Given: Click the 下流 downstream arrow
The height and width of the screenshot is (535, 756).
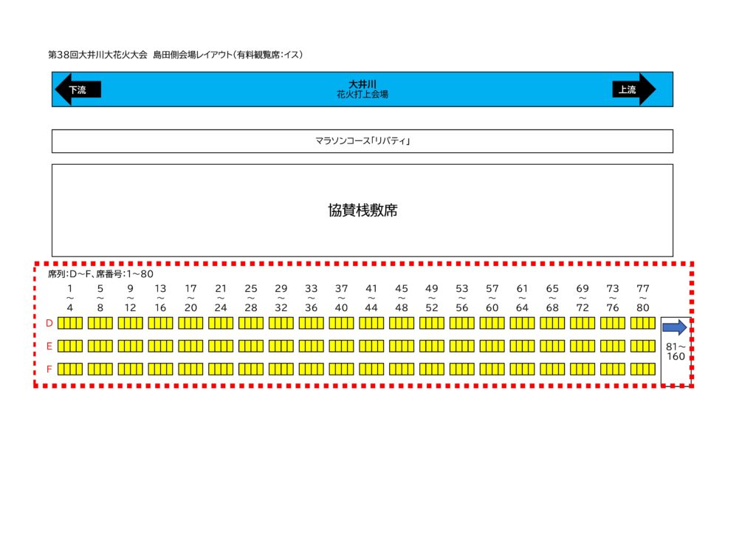Looking at the screenshot, I should coord(78,89).
